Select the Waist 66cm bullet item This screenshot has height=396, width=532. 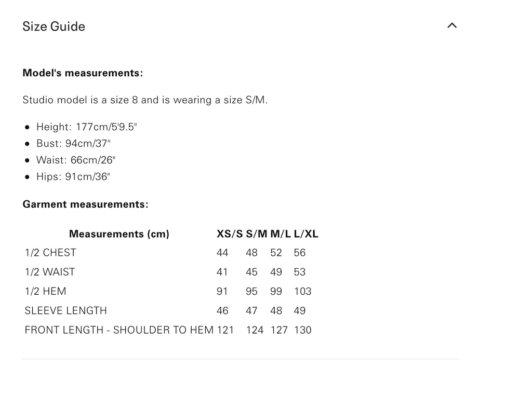[76, 160]
